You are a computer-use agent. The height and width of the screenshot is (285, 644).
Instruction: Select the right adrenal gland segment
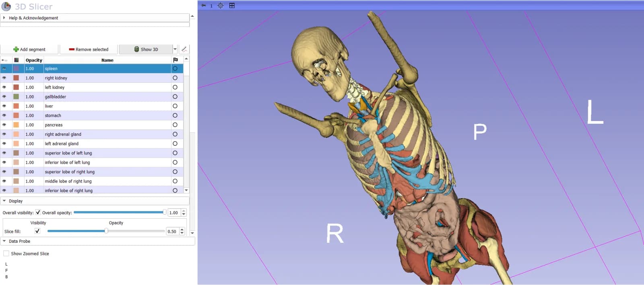pyautogui.click(x=92, y=134)
